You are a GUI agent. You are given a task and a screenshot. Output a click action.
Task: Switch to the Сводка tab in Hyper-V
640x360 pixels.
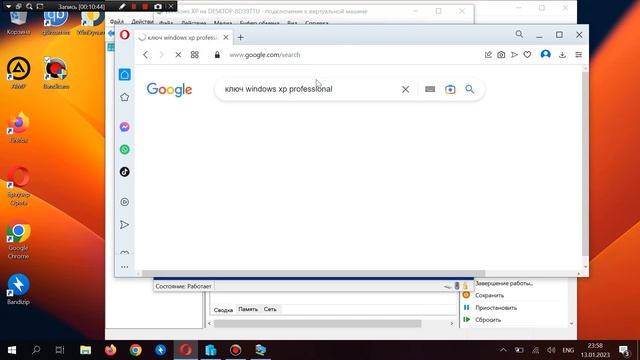(223, 310)
